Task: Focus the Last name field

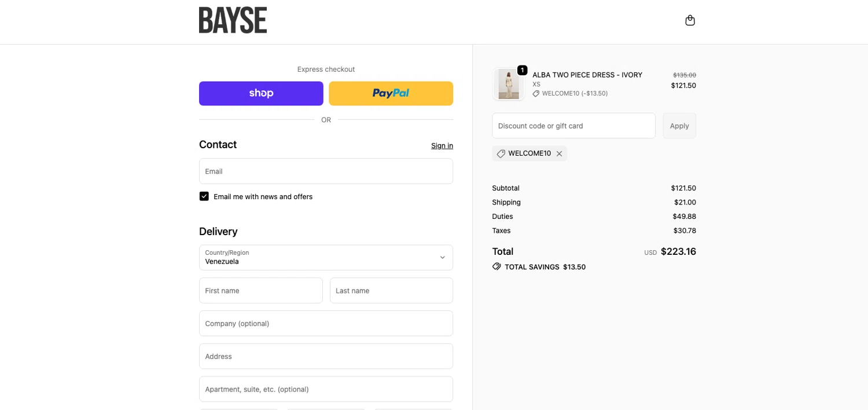Action: click(x=391, y=291)
